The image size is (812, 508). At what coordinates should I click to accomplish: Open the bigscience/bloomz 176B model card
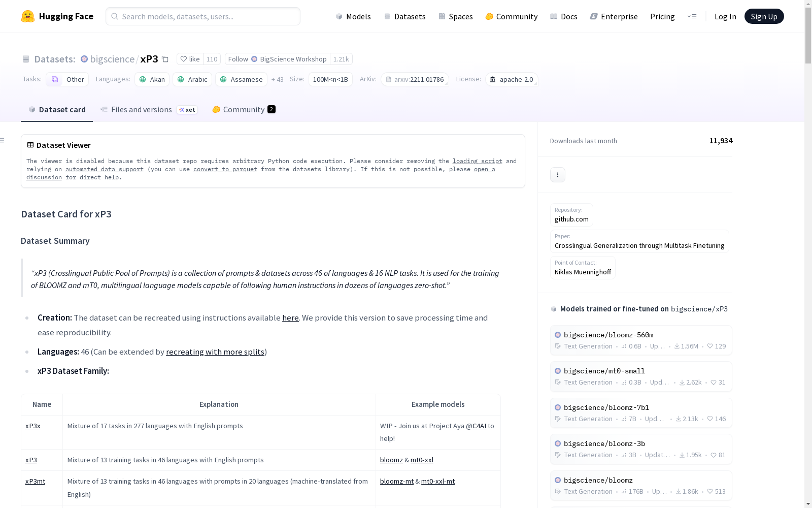tap(641, 486)
